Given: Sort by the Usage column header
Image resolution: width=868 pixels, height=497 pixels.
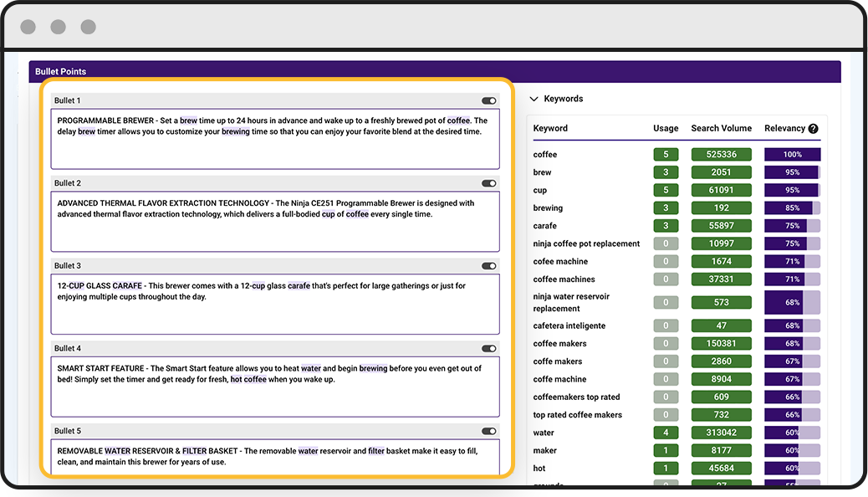Looking at the screenshot, I should pos(666,129).
